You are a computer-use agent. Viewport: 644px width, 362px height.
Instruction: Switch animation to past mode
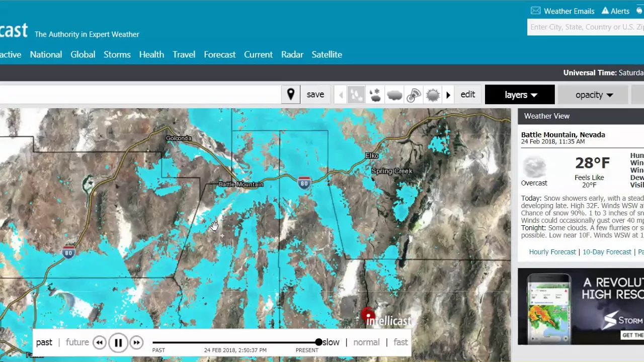coord(44,342)
